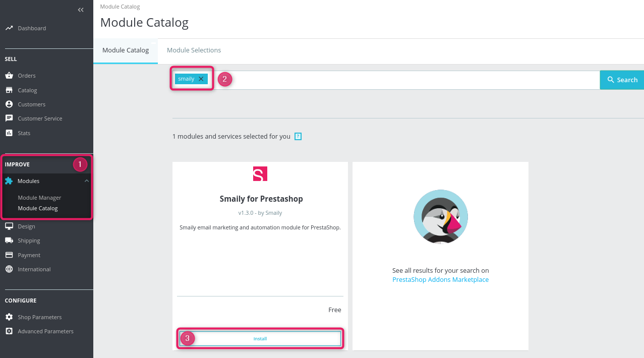The height and width of the screenshot is (358, 644).
Task: Collapse the sidebar with the double-chevron icon
Action: click(x=81, y=10)
